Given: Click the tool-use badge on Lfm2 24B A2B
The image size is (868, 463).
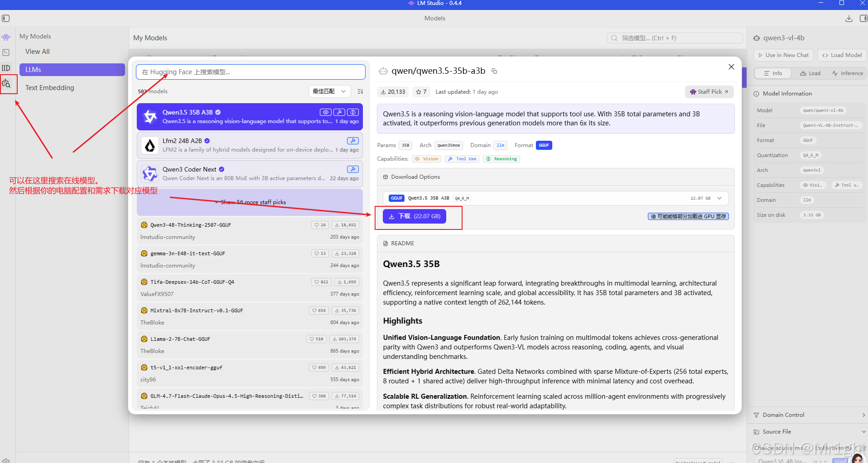Looking at the screenshot, I should [353, 141].
